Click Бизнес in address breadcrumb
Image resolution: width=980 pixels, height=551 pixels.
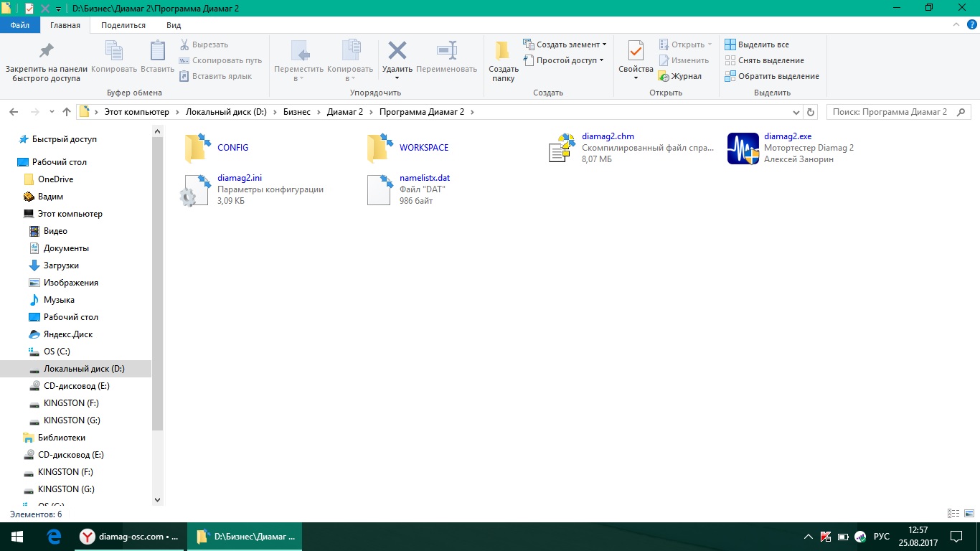pos(297,112)
